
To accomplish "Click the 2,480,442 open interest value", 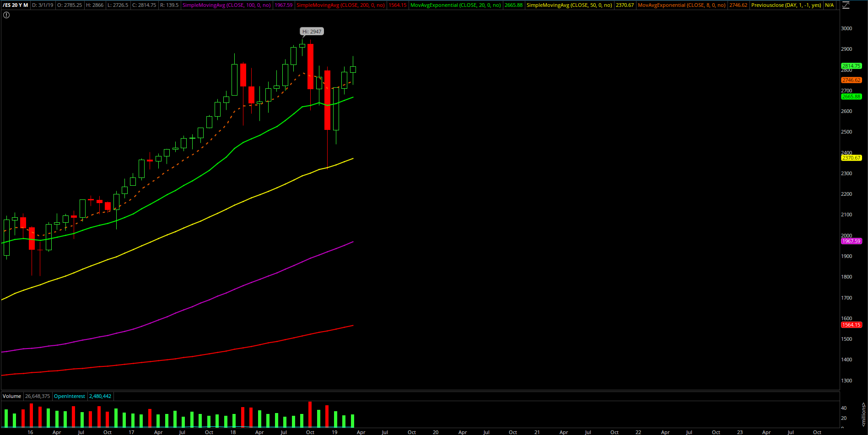I will [100, 396].
